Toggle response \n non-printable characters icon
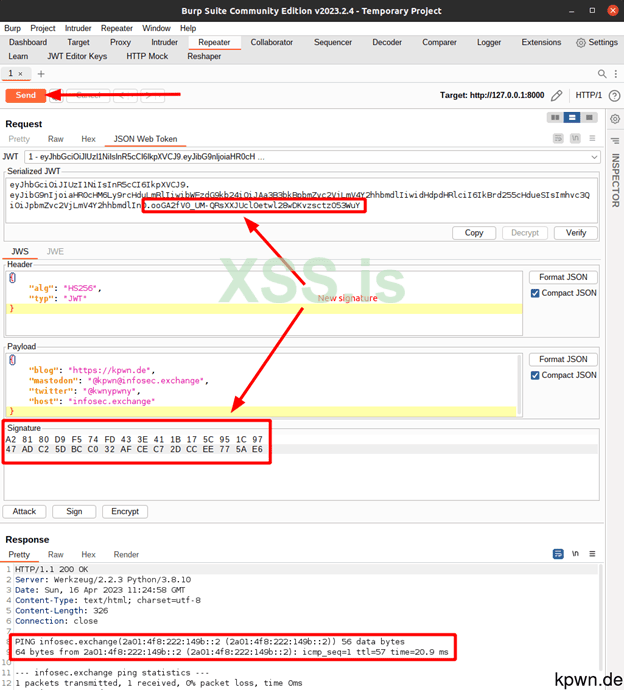This screenshot has width=624, height=690. click(575, 554)
